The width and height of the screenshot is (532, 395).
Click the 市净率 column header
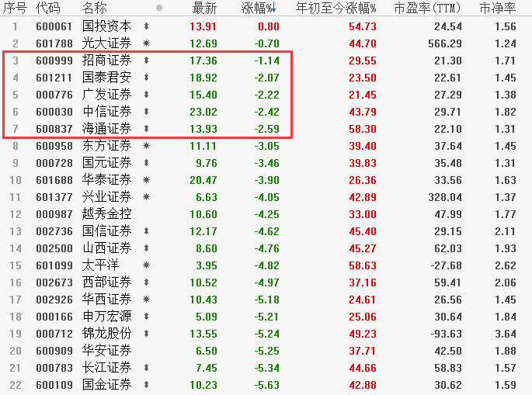(498, 8)
